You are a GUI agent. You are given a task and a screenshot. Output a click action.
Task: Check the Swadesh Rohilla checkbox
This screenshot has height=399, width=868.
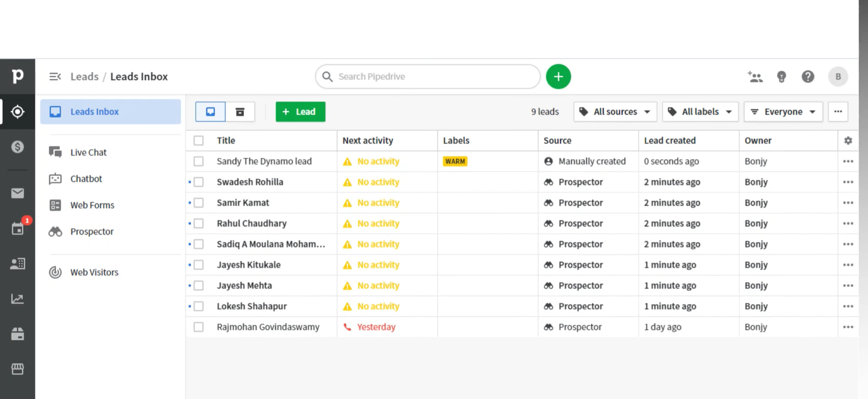click(x=199, y=182)
